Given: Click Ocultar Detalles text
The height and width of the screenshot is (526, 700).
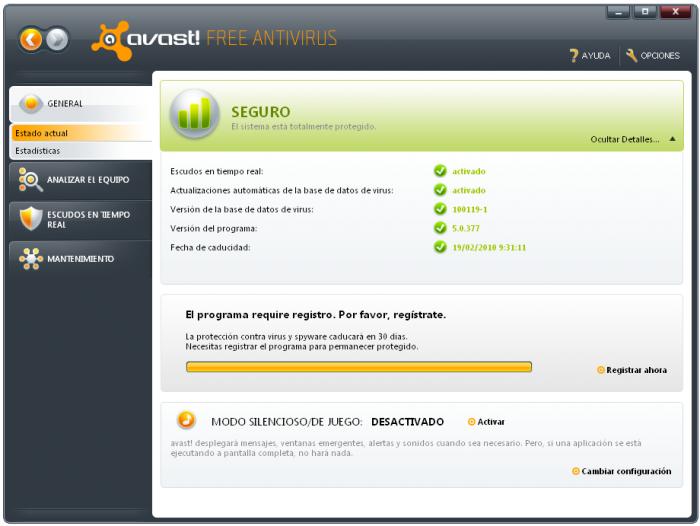Looking at the screenshot, I should click(x=625, y=139).
